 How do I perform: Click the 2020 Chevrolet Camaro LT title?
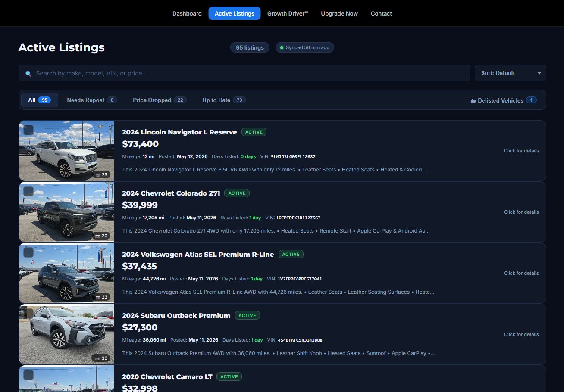tap(167, 376)
